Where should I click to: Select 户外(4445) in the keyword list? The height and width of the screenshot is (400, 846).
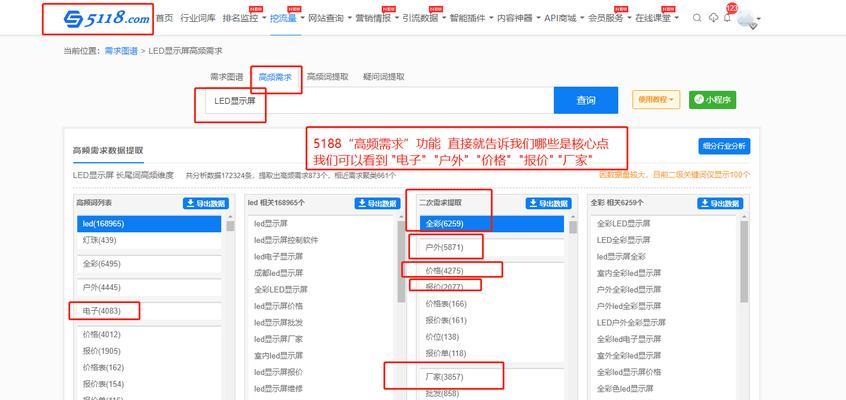tap(149, 288)
